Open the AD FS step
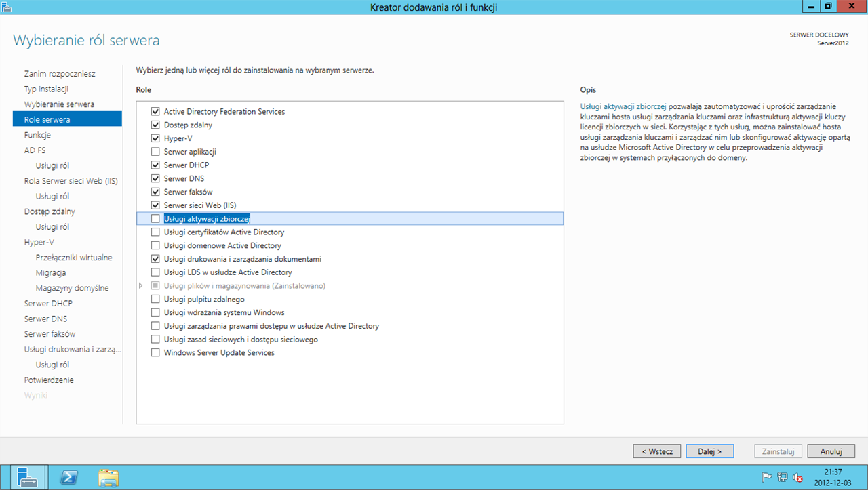Screen dimensions: 868x490 35,150
